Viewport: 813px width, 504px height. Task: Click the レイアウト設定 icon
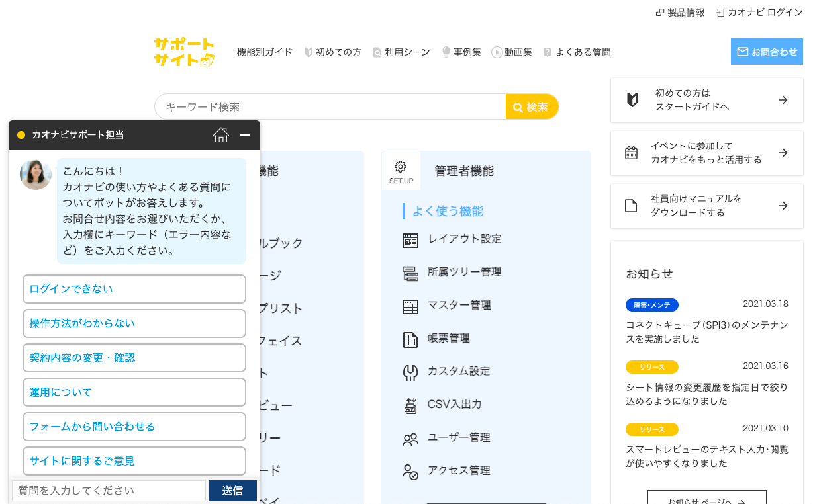410,240
